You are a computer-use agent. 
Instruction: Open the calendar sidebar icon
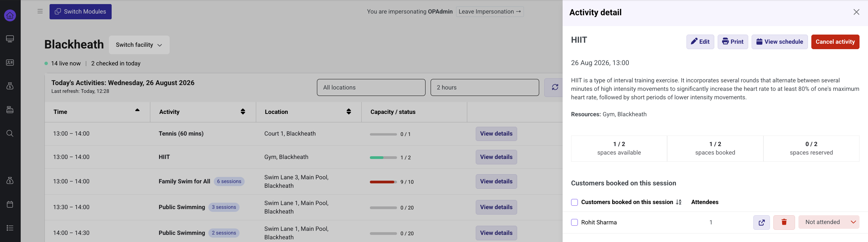(10, 204)
